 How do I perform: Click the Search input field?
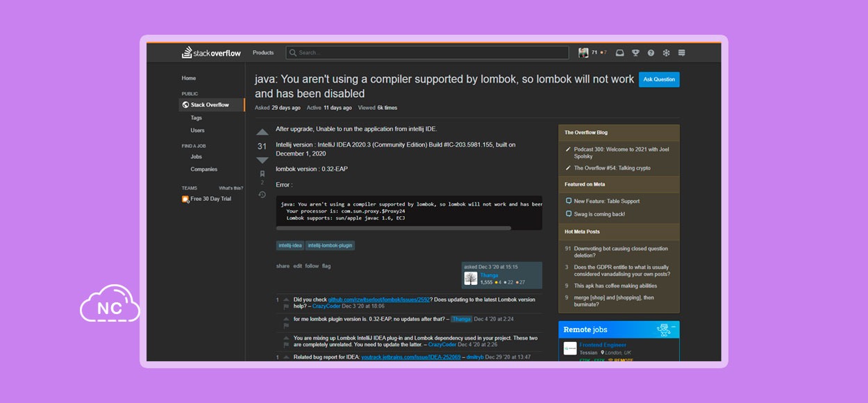coord(427,53)
